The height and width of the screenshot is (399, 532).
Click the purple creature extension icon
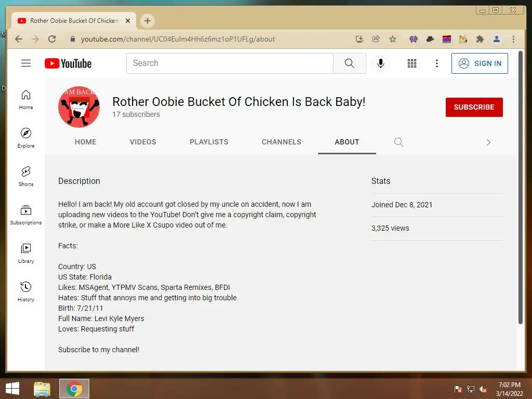click(x=413, y=39)
